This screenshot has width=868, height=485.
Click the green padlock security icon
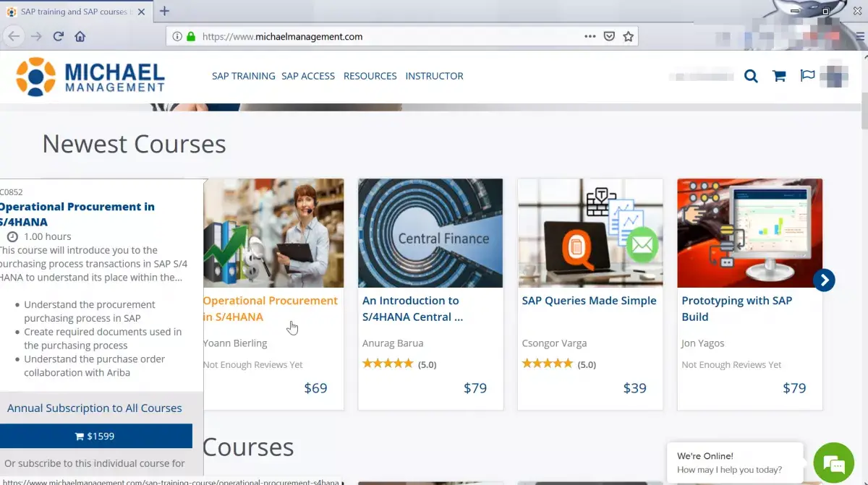tap(191, 36)
